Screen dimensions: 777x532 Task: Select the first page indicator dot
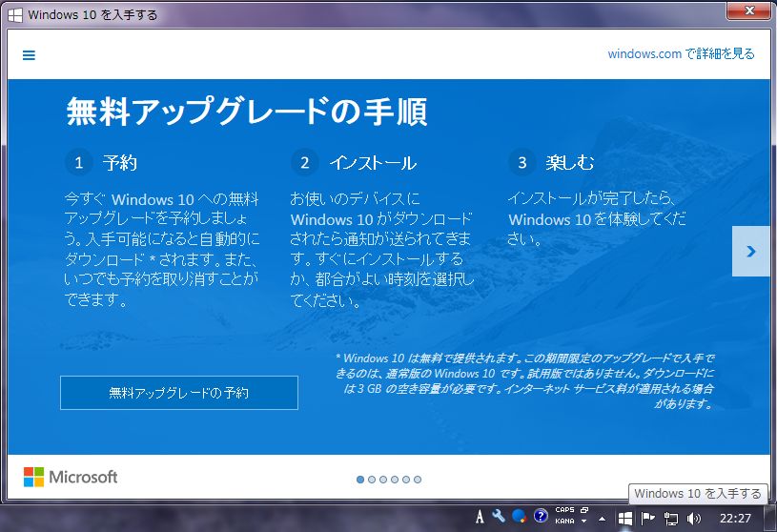(360, 480)
